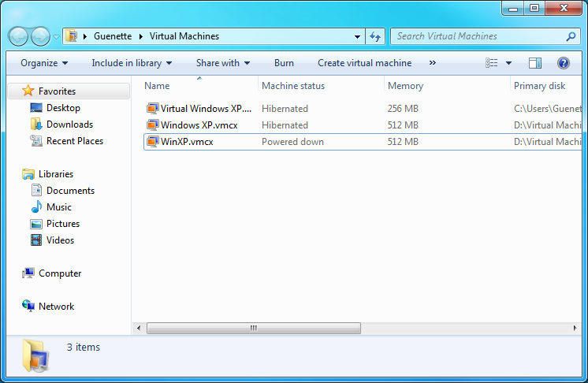Screen dimensions: 588x383
Task: Open Recent Places in Favorites
Action: (x=75, y=141)
